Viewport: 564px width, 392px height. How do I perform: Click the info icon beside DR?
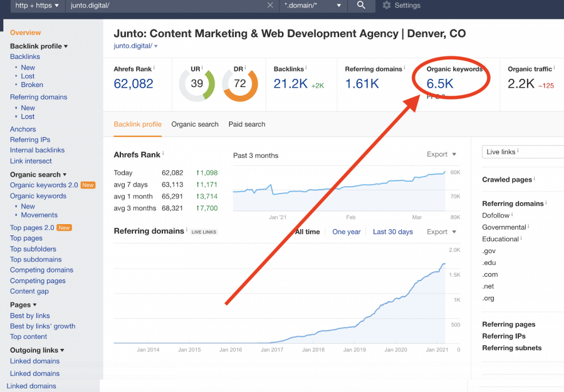[245, 67]
